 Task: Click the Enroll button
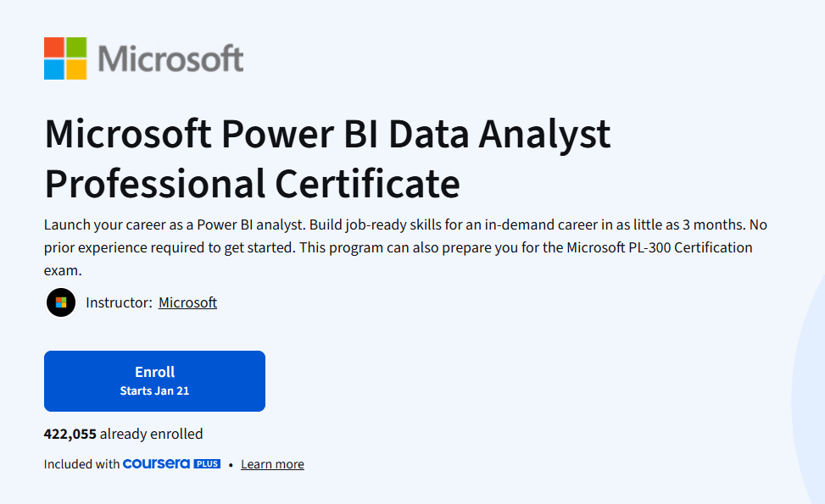click(x=153, y=380)
